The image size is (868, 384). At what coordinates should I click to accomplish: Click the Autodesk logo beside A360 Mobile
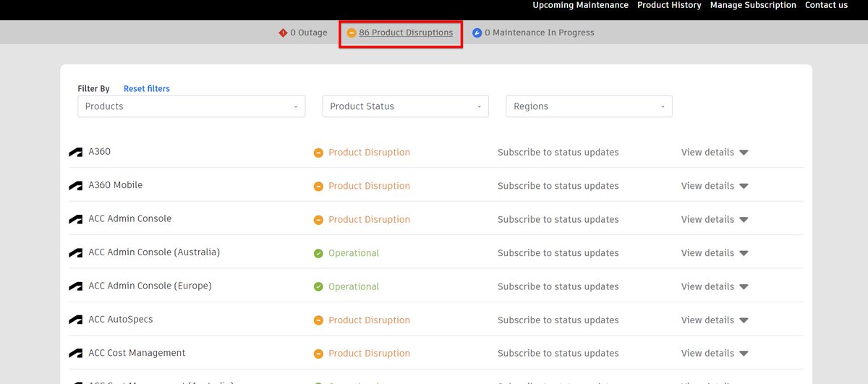[76, 186]
